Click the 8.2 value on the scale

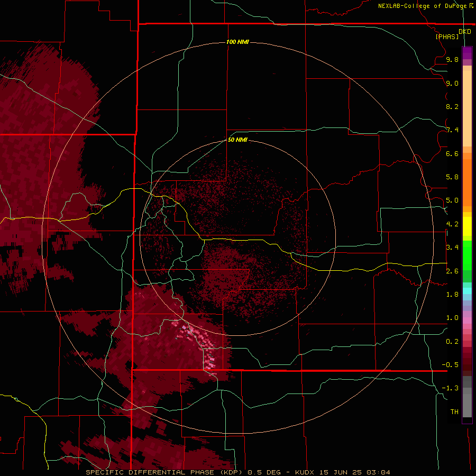point(452,106)
